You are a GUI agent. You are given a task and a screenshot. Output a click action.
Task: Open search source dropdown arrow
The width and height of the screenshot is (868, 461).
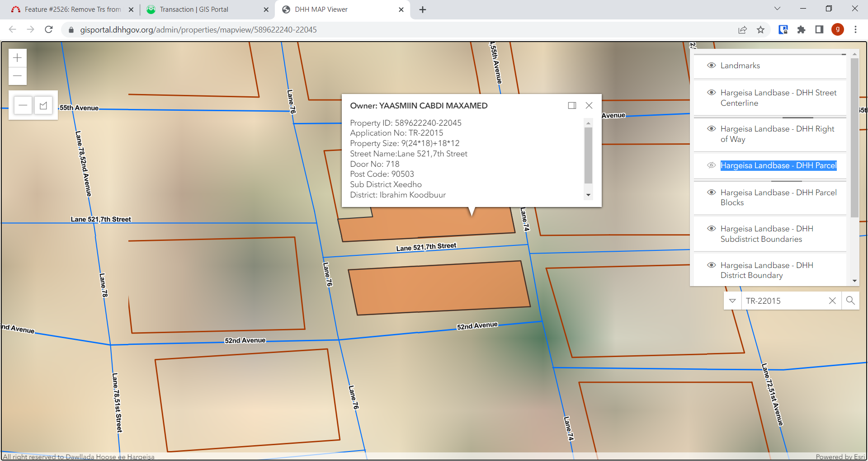pyautogui.click(x=732, y=301)
